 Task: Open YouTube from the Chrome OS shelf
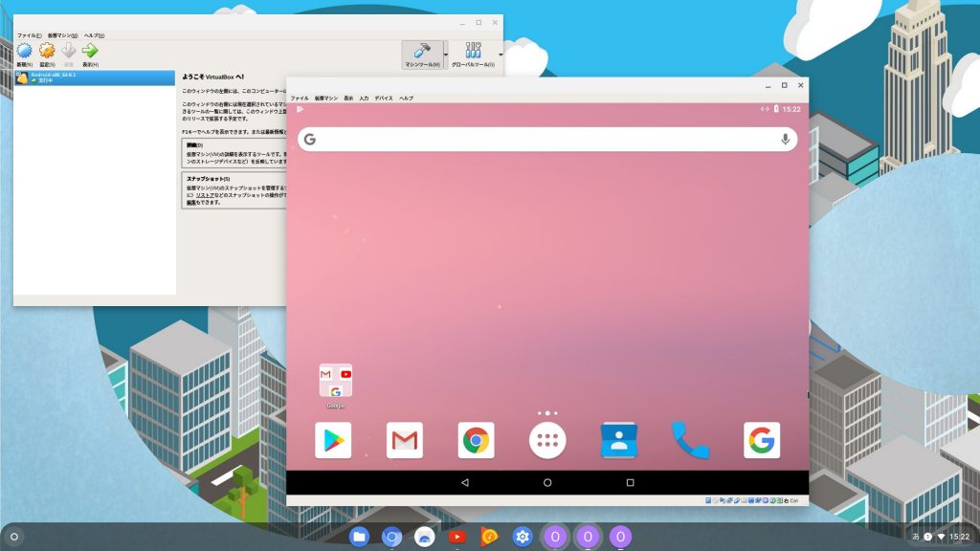[456, 538]
